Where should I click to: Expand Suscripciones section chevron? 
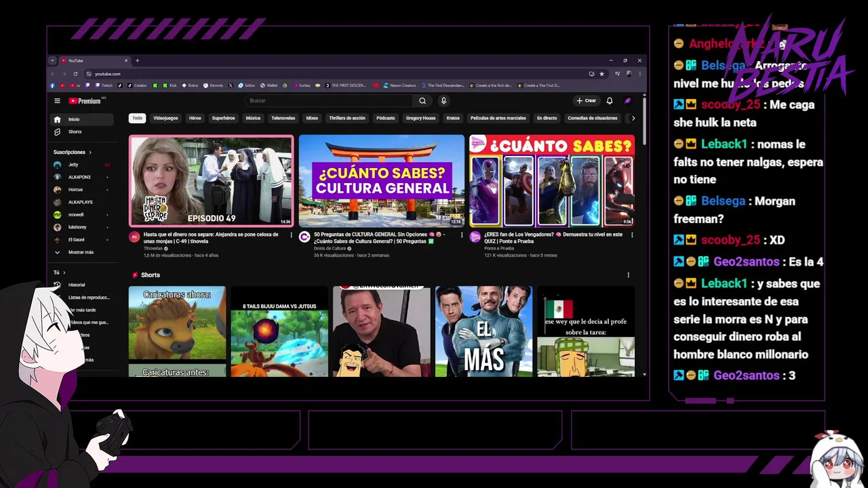(90, 152)
